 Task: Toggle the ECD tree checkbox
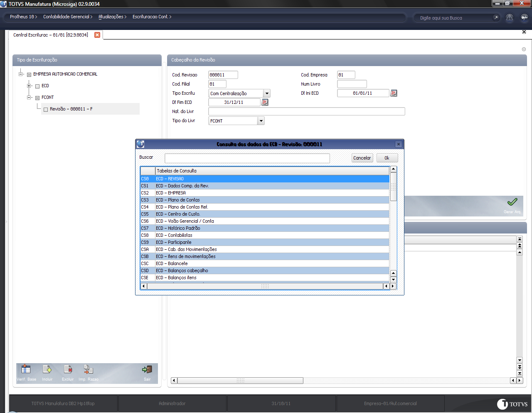[37, 86]
